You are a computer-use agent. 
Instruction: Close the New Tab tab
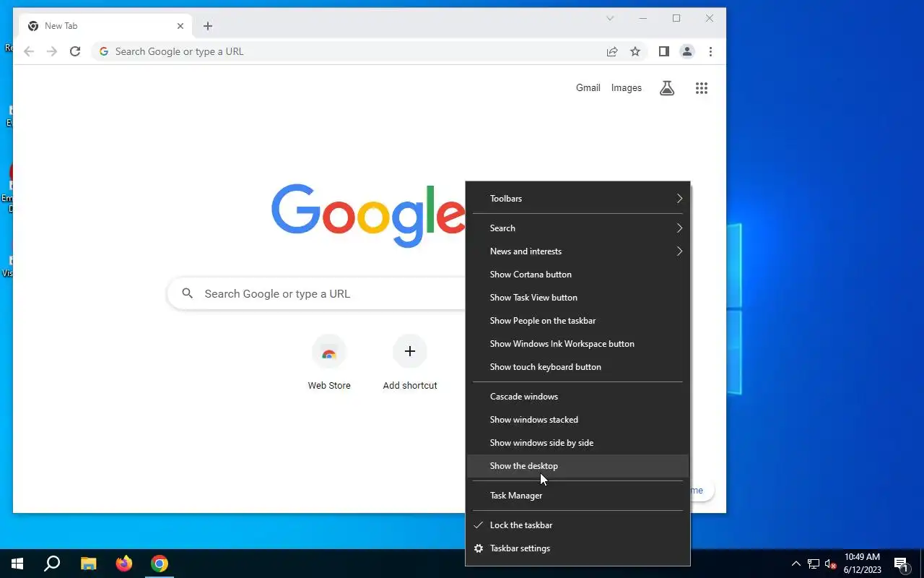pos(180,26)
